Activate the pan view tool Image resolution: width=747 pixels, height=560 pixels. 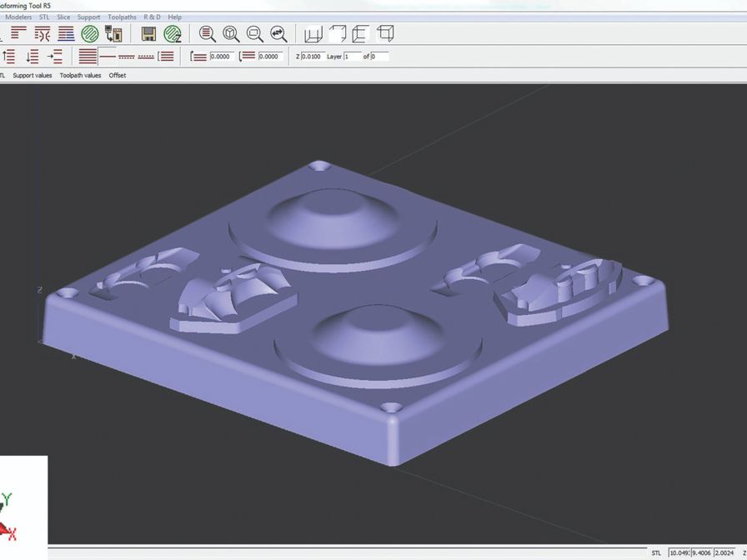click(x=278, y=34)
